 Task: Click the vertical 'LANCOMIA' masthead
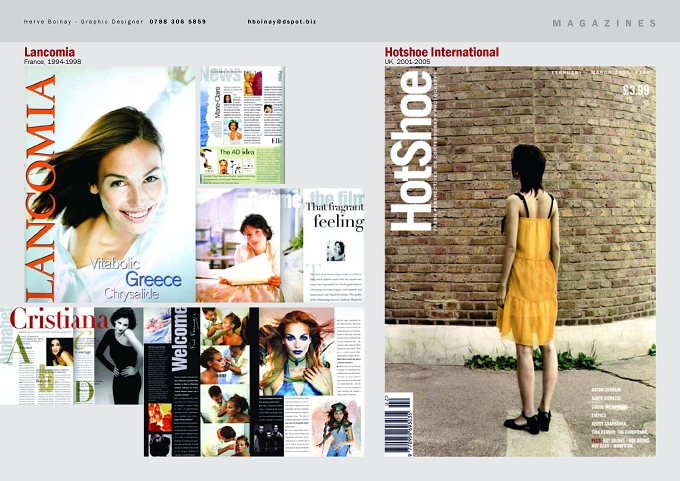coord(40,189)
